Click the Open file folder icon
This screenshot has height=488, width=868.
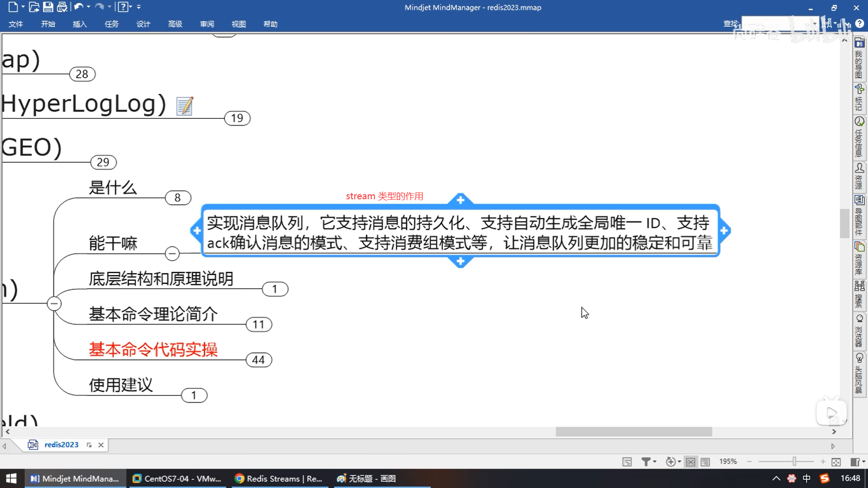[x=34, y=7]
